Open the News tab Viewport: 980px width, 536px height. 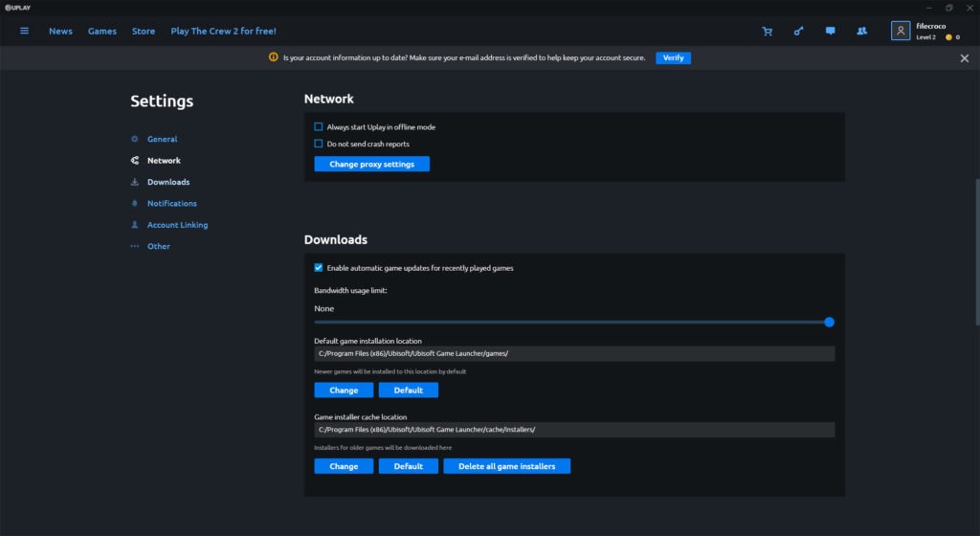click(x=60, y=32)
